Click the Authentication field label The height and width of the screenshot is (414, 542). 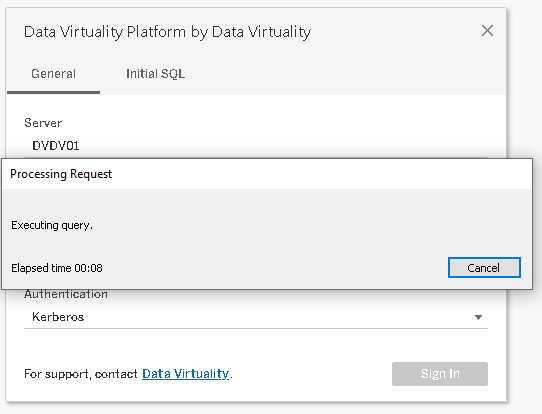(66, 294)
